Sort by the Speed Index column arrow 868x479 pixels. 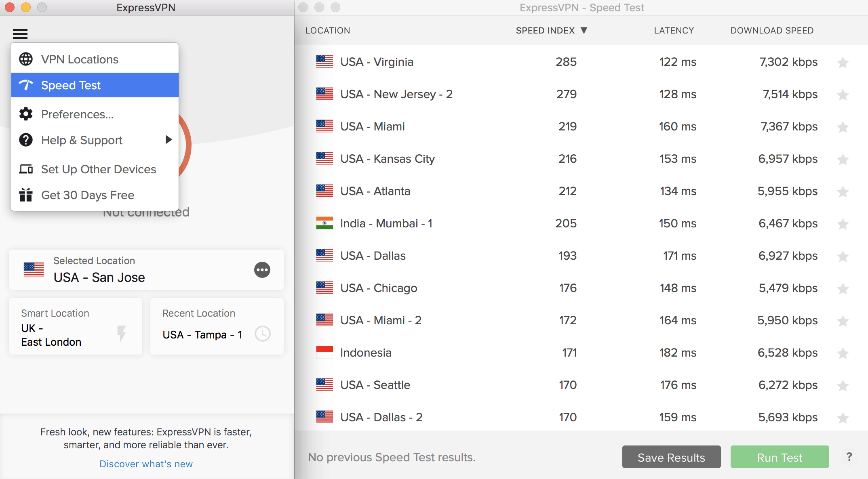[584, 30]
